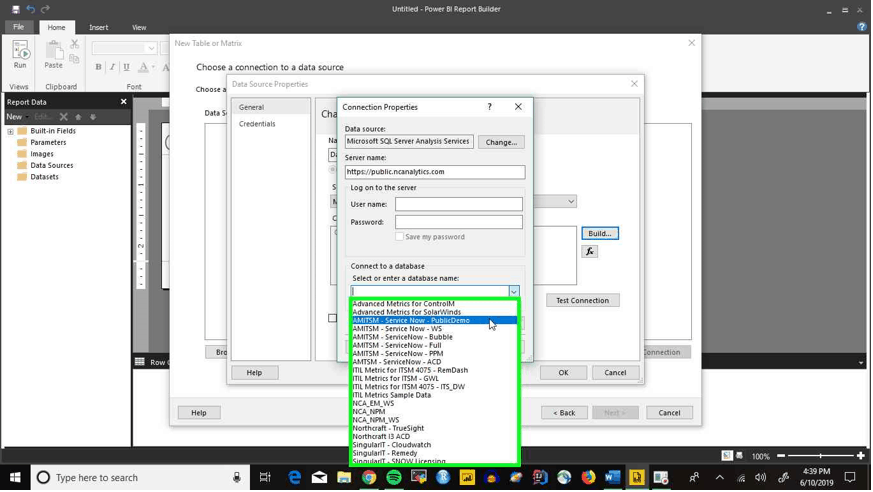The height and width of the screenshot is (492, 873).
Task: Click the zoom out minus icon
Action: [781, 456]
